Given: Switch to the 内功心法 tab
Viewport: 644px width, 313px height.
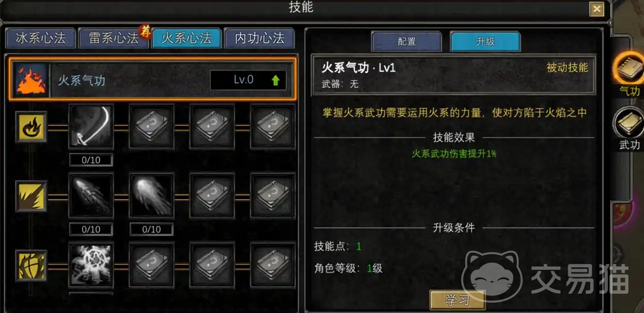Looking at the screenshot, I should (259, 38).
